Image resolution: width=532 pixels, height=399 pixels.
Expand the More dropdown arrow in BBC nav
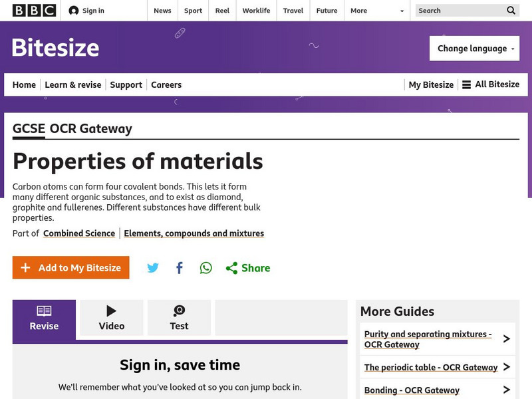point(402,11)
